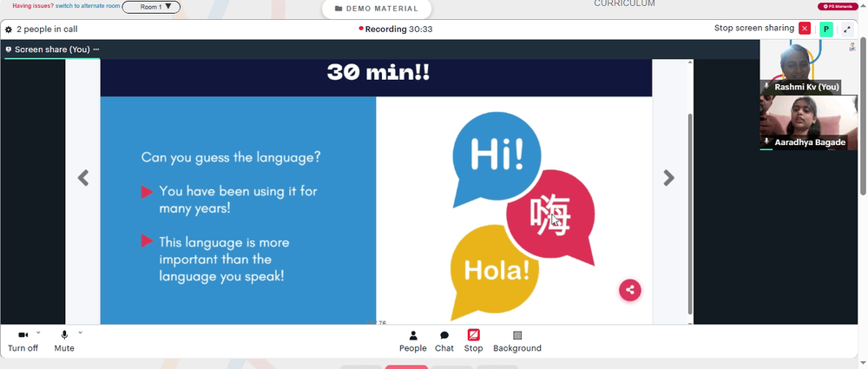This screenshot has width=868, height=369.
Task: Toggle fullscreen expand icon
Action: 847,30
